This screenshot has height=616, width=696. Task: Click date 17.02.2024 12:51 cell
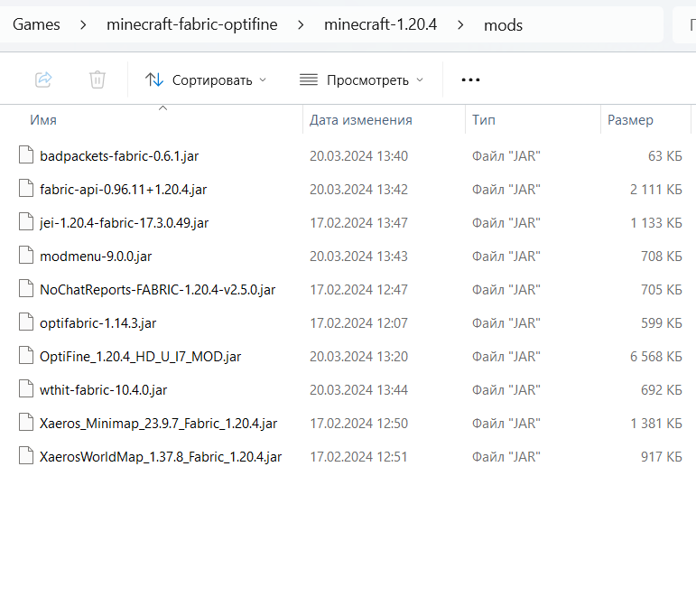(358, 457)
